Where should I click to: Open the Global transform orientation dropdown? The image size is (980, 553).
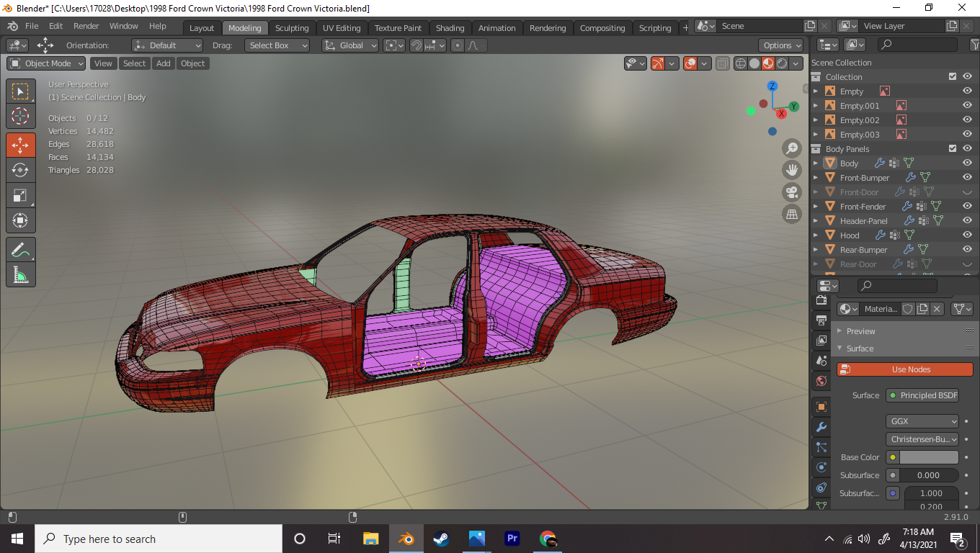(x=350, y=45)
